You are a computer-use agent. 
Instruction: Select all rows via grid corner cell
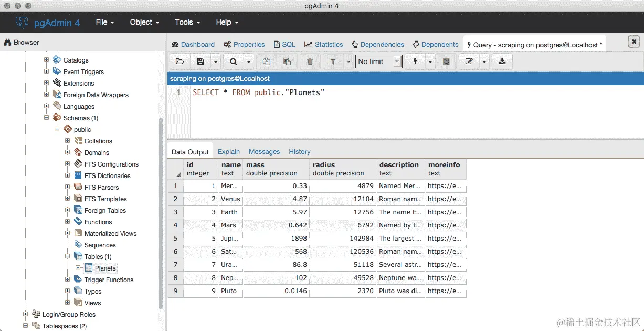click(176, 169)
